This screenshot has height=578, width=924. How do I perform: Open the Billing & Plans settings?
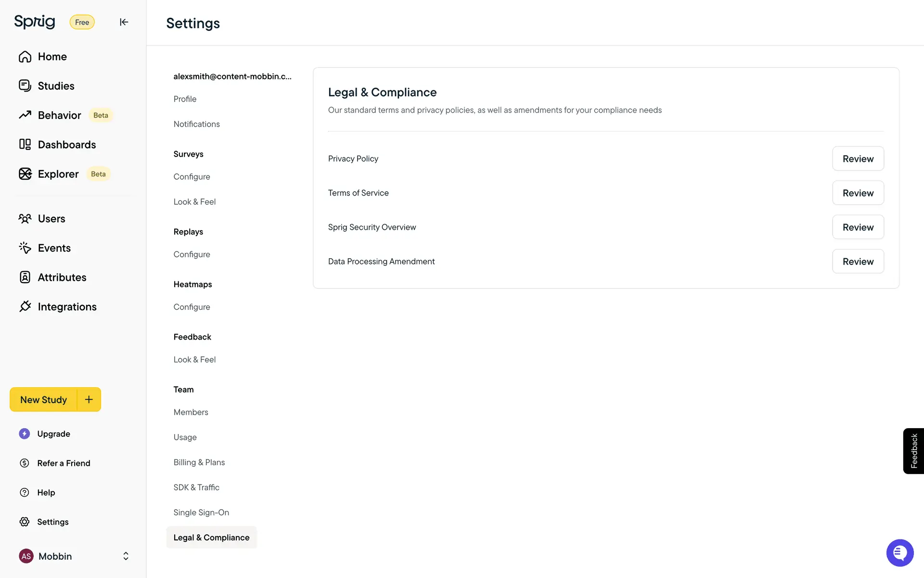coord(199,462)
